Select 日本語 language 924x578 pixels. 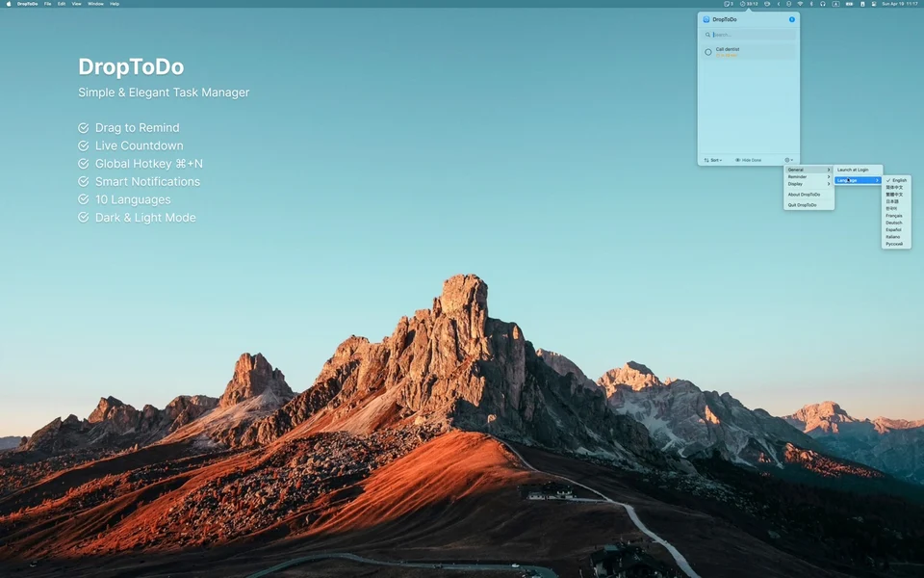(896, 201)
